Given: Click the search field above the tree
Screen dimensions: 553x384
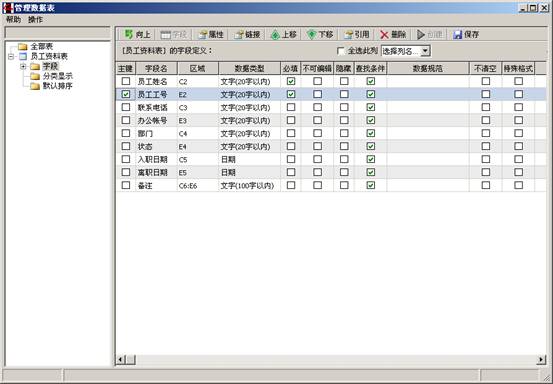Looking at the screenshot, I should coord(57,33).
